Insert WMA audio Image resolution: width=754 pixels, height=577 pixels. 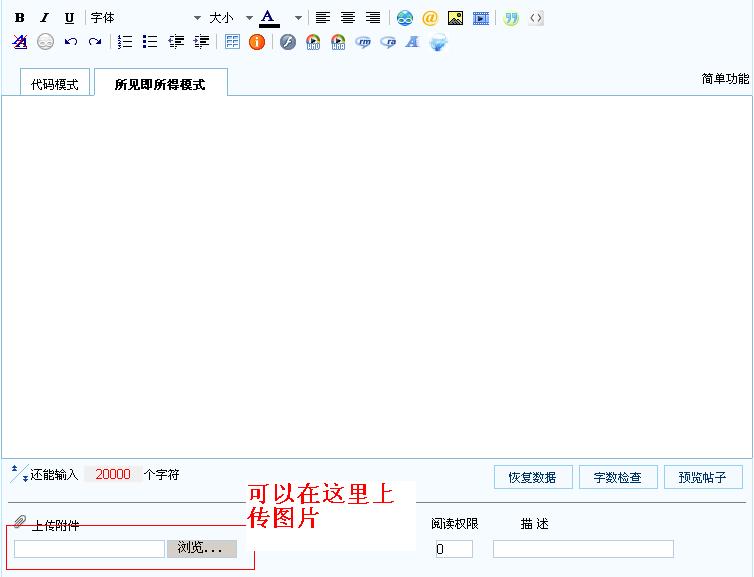[338, 42]
